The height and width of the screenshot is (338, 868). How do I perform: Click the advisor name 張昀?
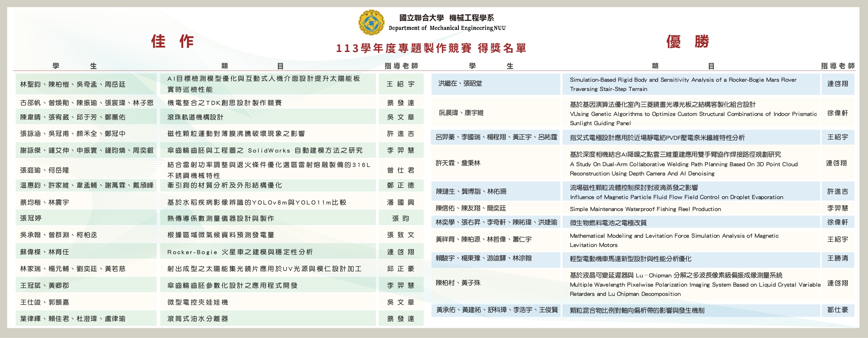pos(401,218)
